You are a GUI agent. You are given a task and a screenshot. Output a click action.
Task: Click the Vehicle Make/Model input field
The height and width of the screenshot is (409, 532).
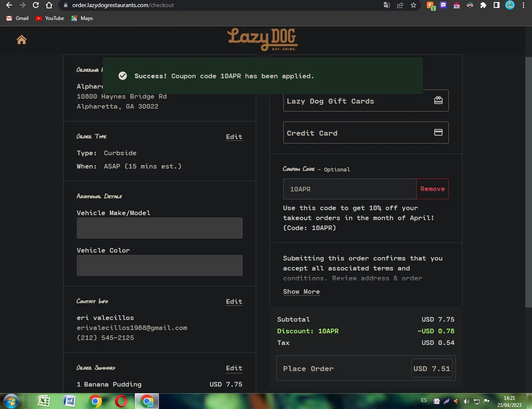(x=160, y=228)
